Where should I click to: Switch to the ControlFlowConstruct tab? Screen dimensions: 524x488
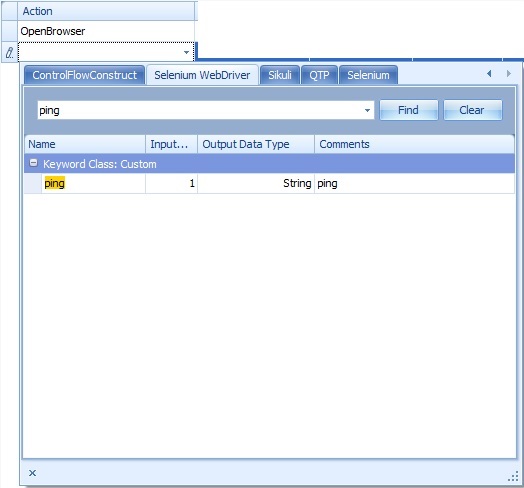(85, 75)
